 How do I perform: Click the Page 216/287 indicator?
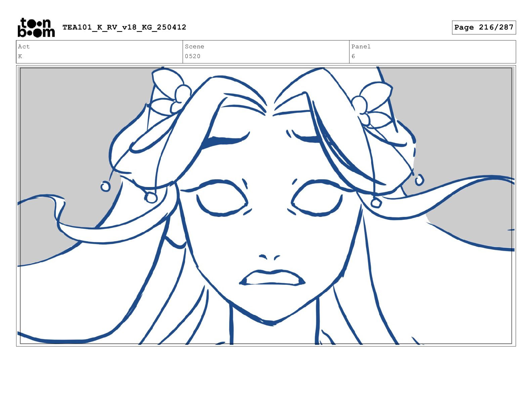[x=484, y=28]
